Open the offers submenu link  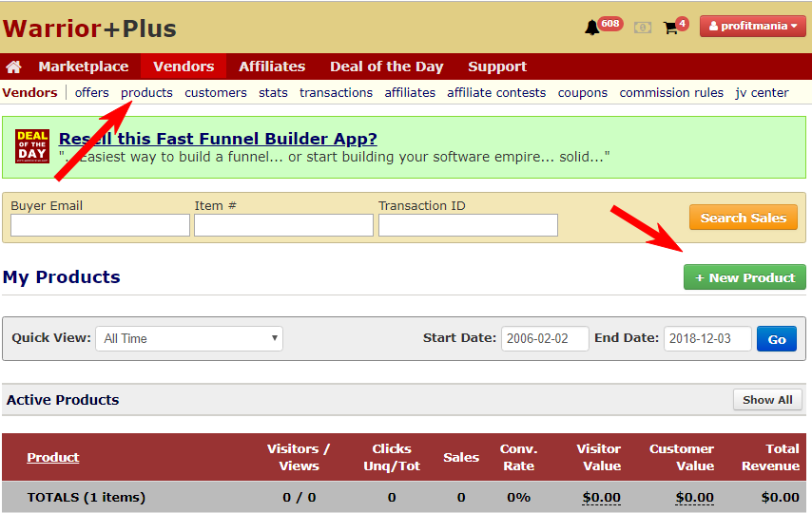point(91,93)
